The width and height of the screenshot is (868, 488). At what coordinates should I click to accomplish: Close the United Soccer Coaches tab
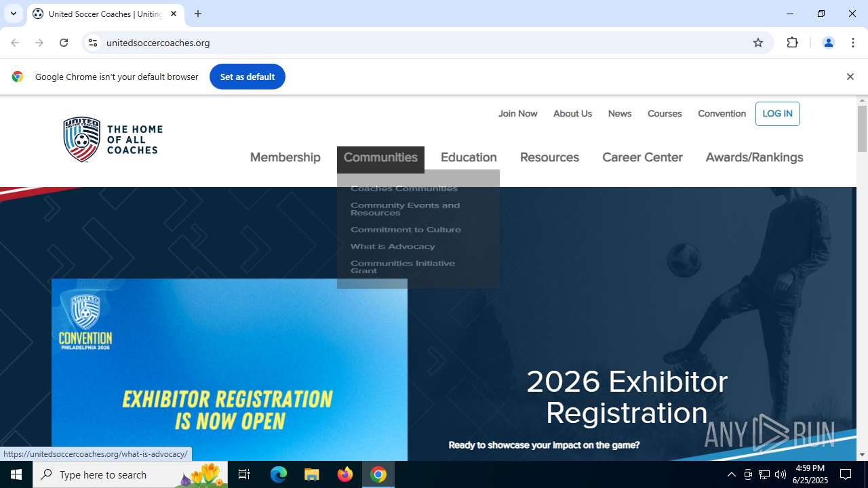174,14
